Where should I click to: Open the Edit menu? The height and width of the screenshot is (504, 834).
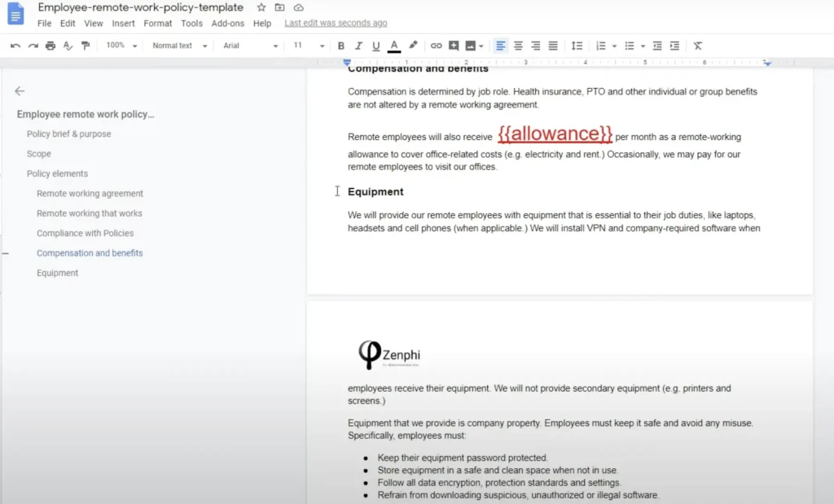(68, 24)
